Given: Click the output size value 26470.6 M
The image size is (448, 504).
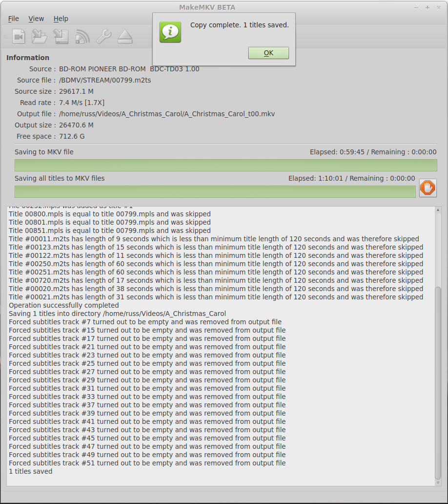Looking at the screenshot, I should [77, 125].
